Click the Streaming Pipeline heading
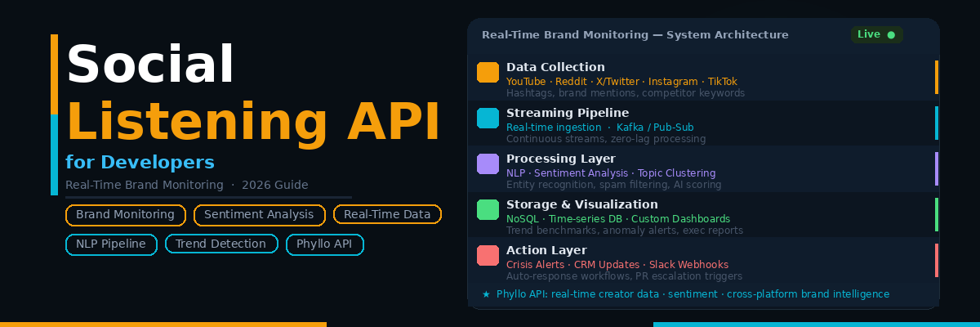 click(x=568, y=113)
